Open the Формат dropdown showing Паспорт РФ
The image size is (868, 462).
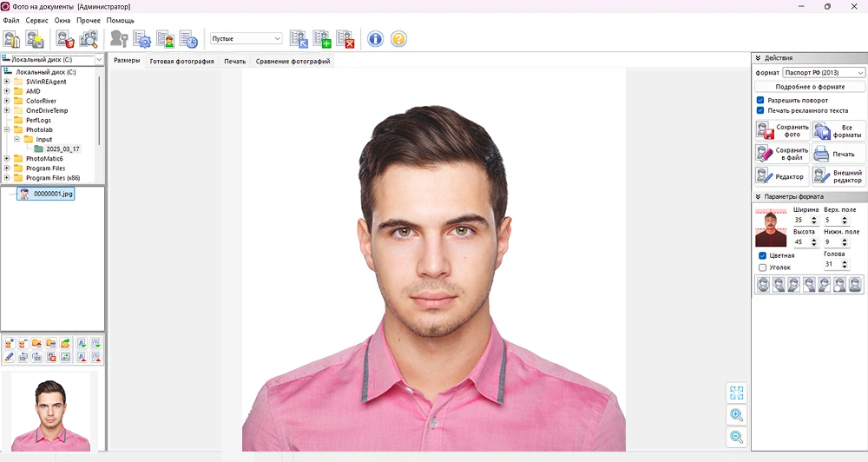(824, 73)
